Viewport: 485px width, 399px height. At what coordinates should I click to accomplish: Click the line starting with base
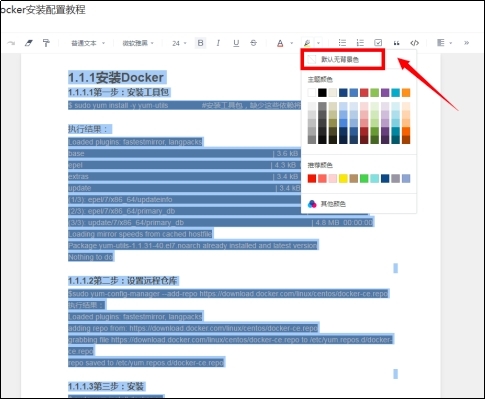click(x=184, y=154)
